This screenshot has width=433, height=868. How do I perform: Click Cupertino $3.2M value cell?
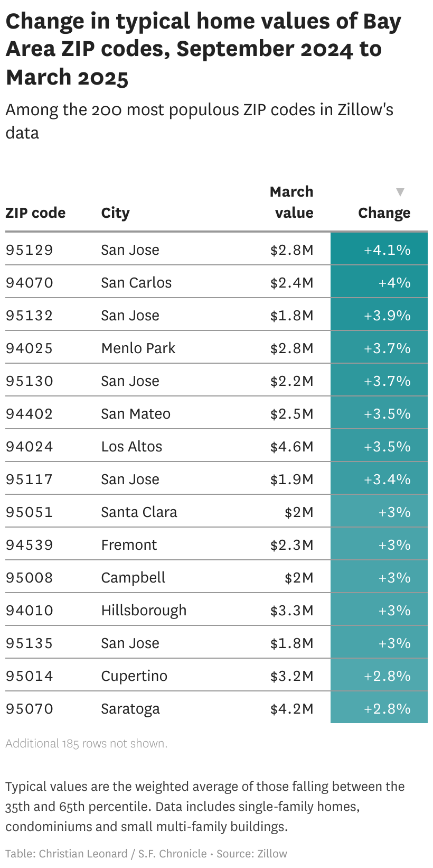point(291,676)
